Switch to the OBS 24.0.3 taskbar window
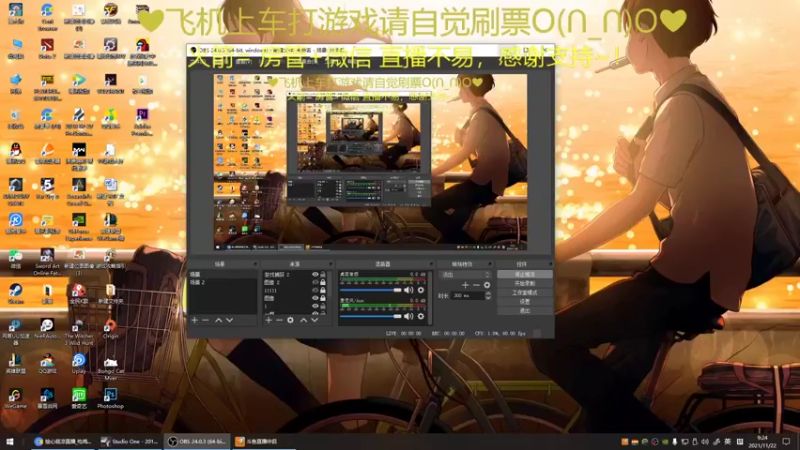Screen dimensions: 800x450 pyautogui.click(x=197, y=441)
